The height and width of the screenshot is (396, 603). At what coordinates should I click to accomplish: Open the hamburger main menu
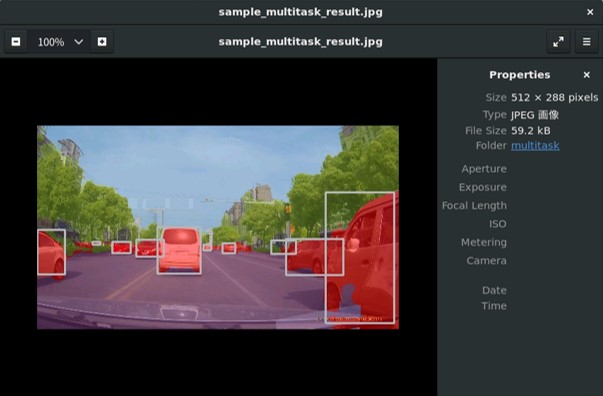tap(586, 42)
